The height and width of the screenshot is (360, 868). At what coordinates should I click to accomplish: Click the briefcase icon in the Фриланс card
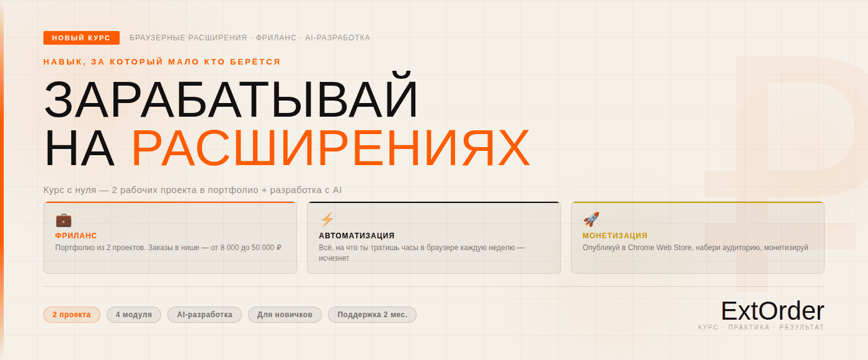click(64, 220)
